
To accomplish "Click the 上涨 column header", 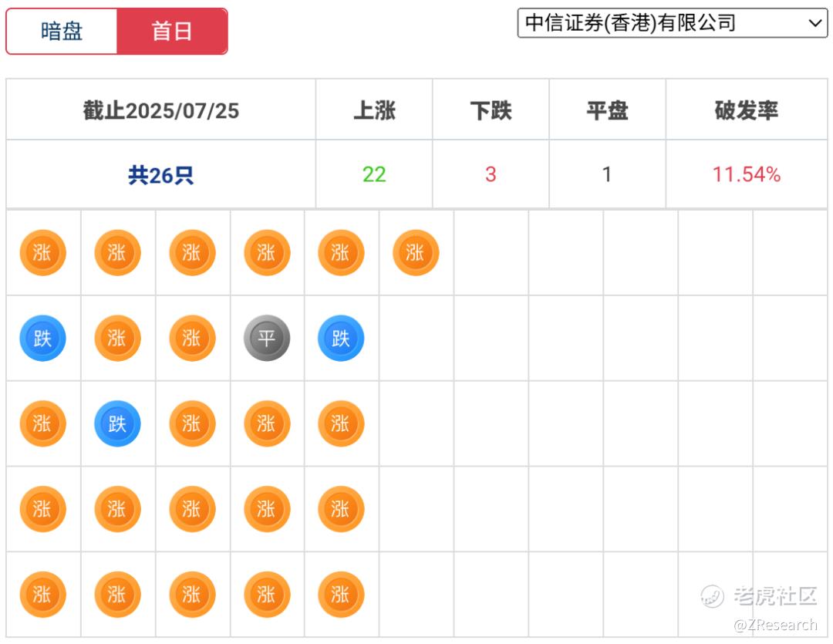I will tap(374, 110).
